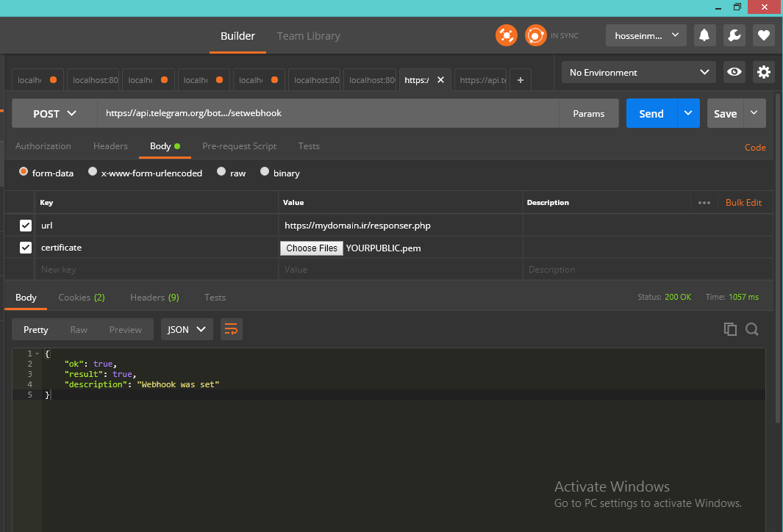Screen dimensions: 783x532
Task: Click the Save button
Action: point(726,113)
